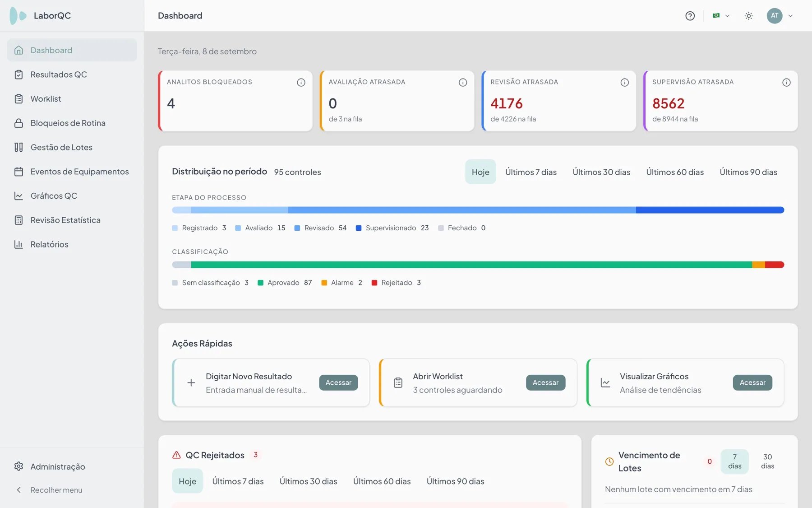This screenshot has width=812, height=508.
Task: Show info for Avaliação Atrasada card
Action: [463, 82]
